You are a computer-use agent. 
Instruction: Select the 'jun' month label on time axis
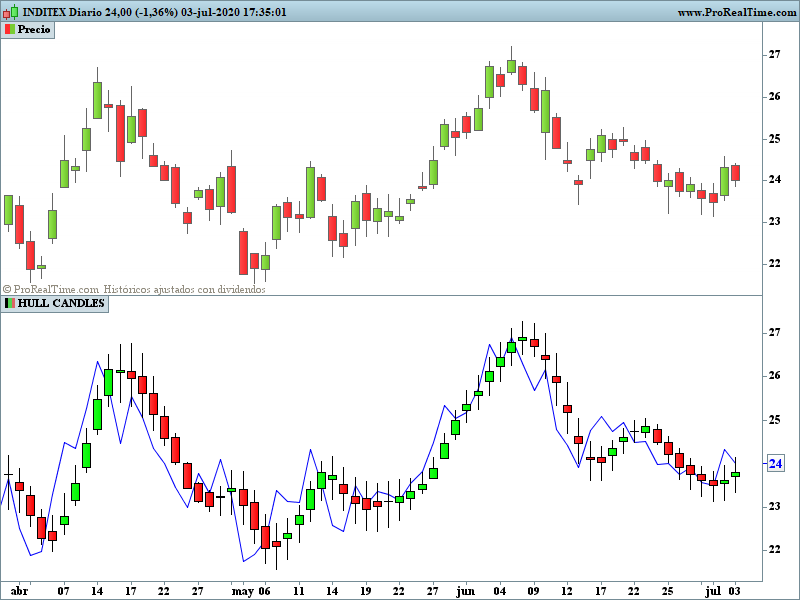click(x=465, y=591)
